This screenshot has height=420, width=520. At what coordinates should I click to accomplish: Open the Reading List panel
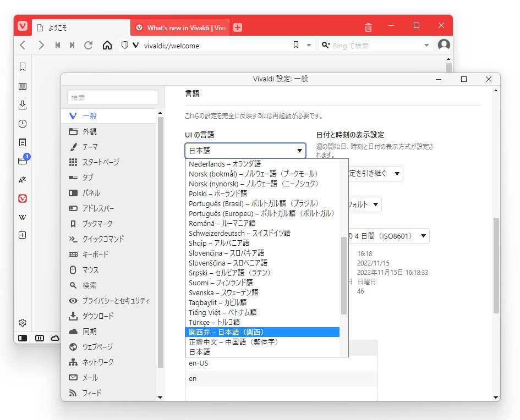(x=22, y=86)
